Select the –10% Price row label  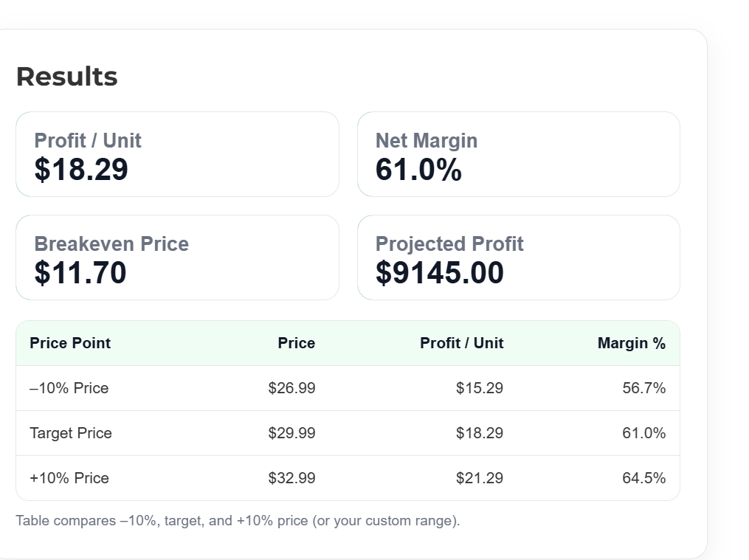pos(69,387)
